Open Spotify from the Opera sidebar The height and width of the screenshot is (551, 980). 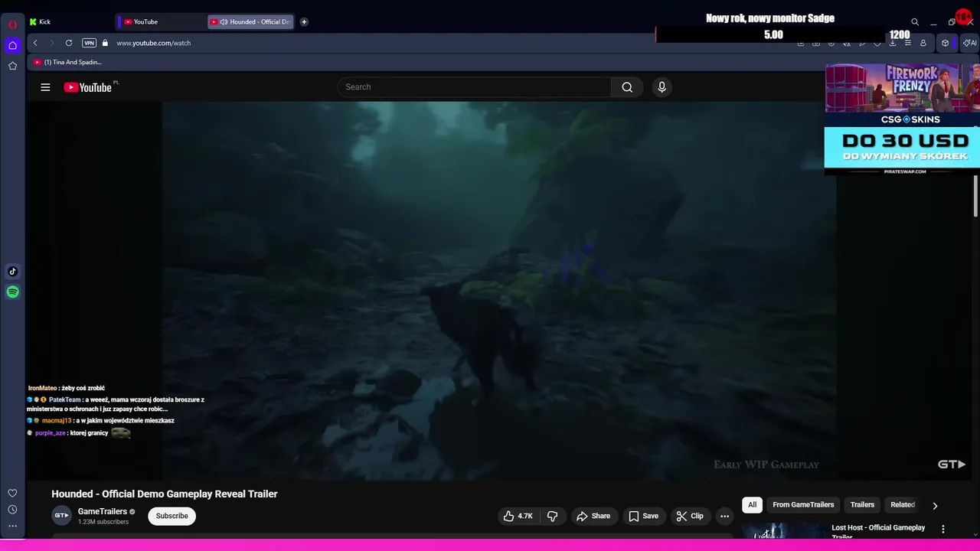click(x=12, y=292)
